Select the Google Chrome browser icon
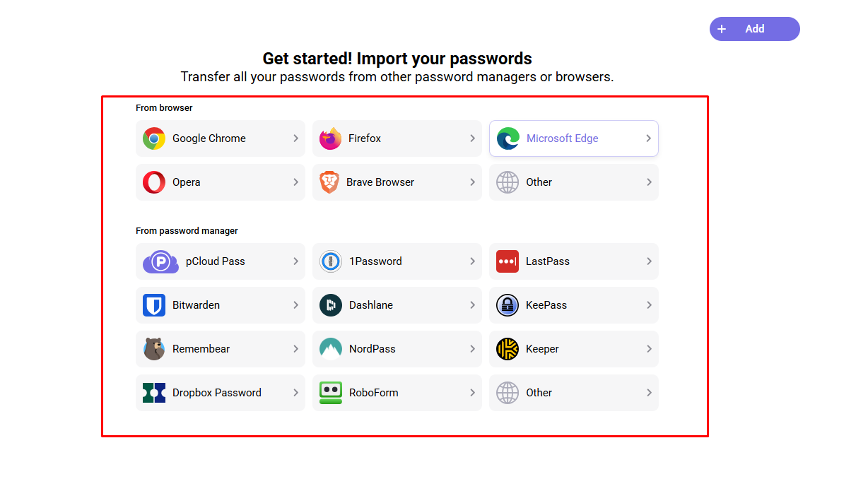 (x=154, y=138)
